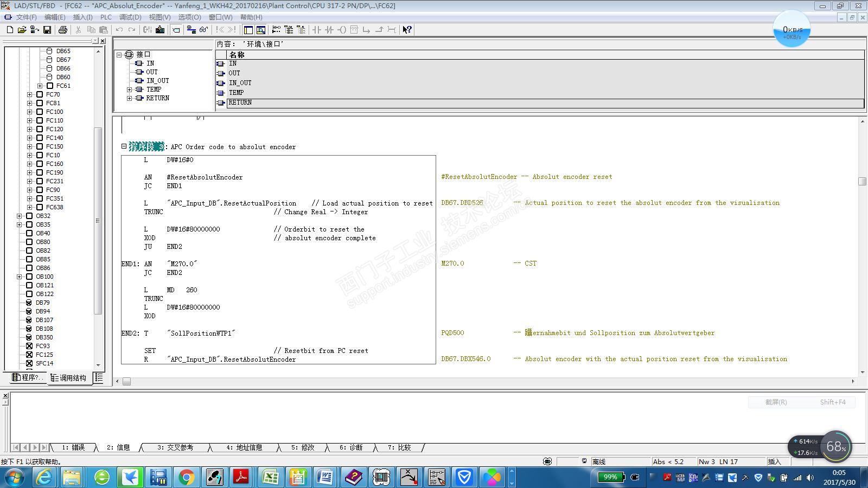
Task: Click the Windows Start button
Action: [x=14, y=477]
